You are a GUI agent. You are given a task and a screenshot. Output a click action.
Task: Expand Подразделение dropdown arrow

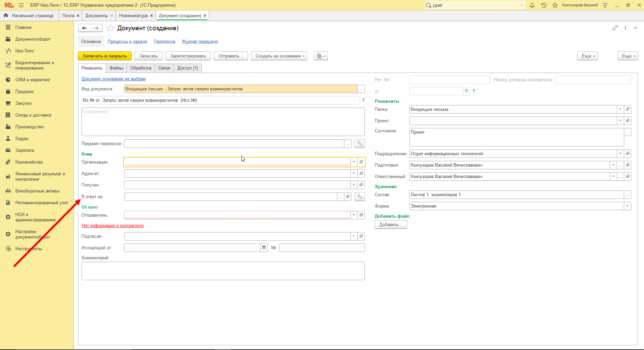pyautogui.click(x=620, y=154)
